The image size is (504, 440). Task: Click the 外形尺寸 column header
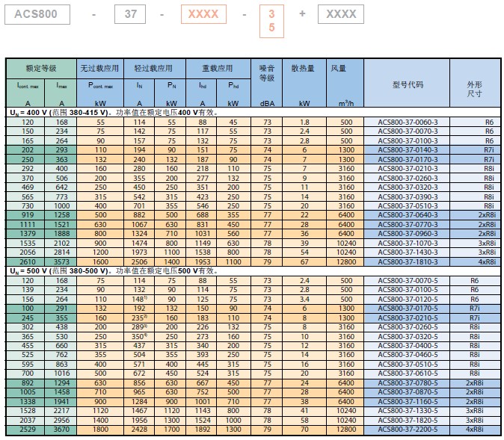(475, 89)
